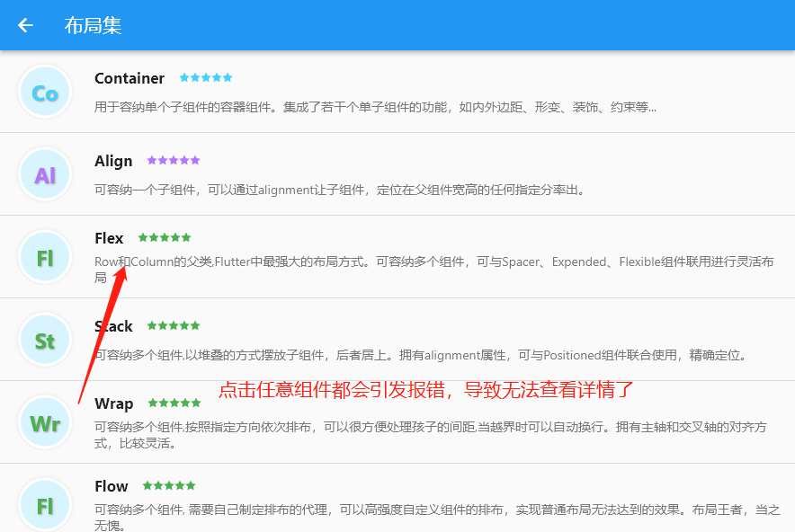Click the first blue star beside Container

click(x=184, y=77)
